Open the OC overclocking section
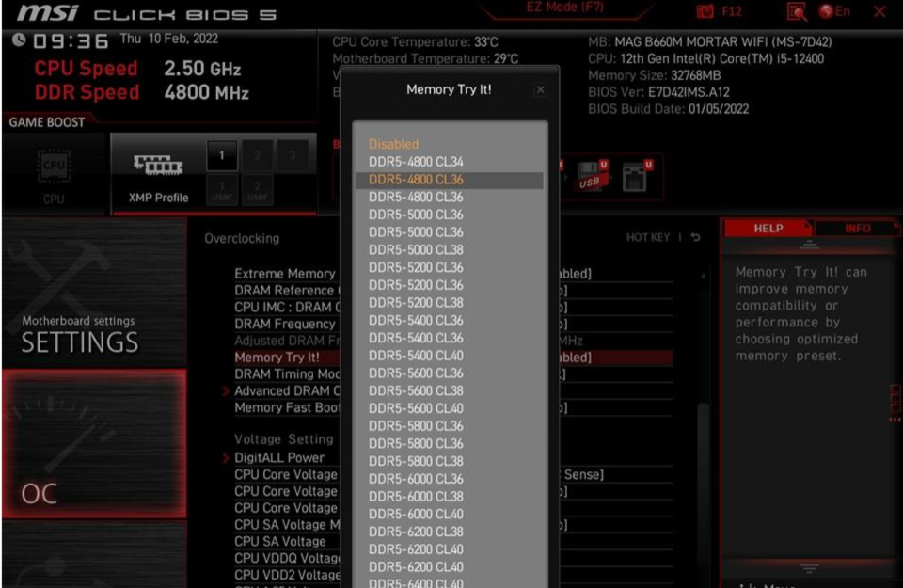 (x=94, y=444)
